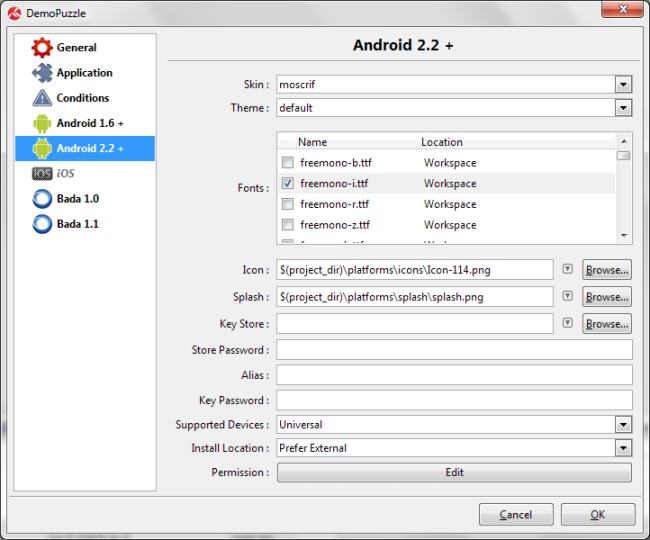Close the DemoPuzzle dialog window
The width and height of the screenshot is (650, 540).
[623, 9]
